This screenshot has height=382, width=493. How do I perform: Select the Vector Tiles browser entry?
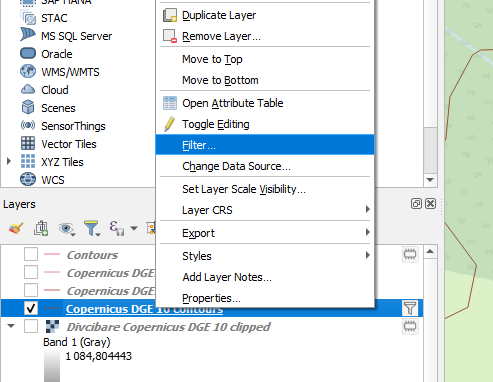[x=69, y=144]
